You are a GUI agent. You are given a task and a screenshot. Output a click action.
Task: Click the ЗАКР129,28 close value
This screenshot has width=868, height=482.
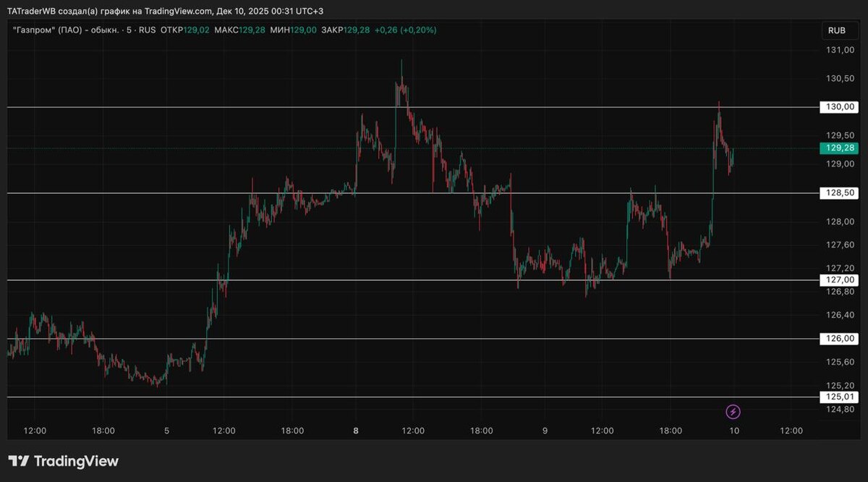click(x=346, y=30)
